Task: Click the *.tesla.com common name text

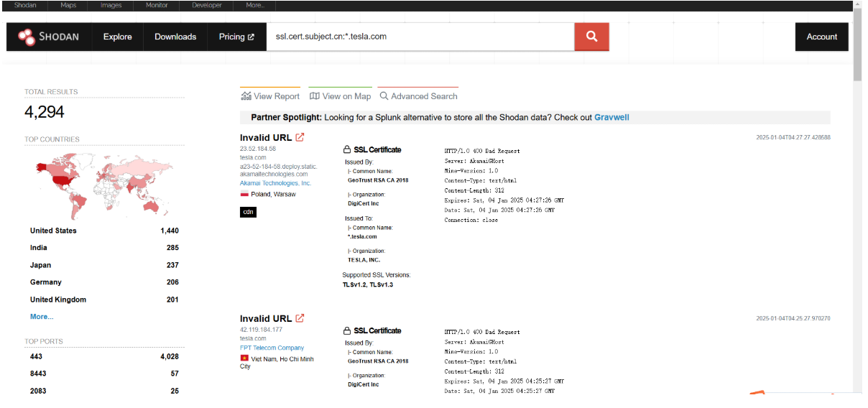Action: coord(362,236)
